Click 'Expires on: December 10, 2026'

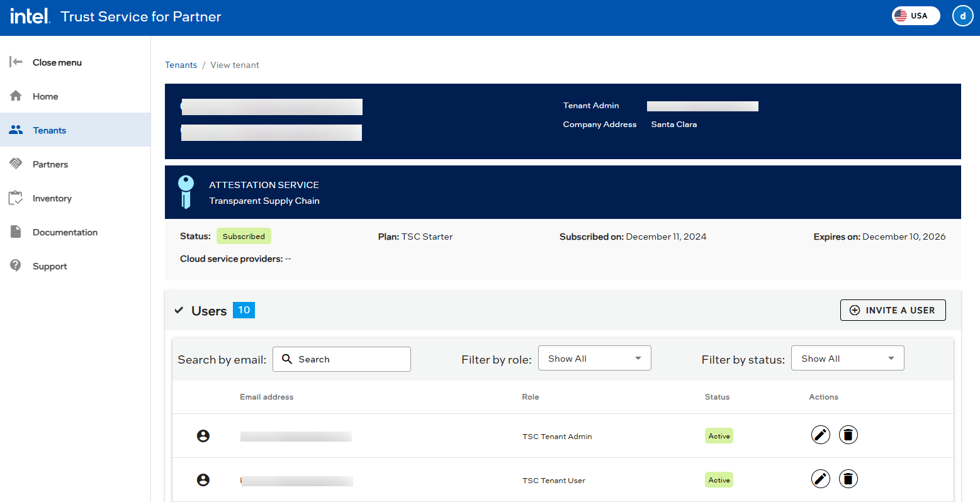[x=879, y=237]
